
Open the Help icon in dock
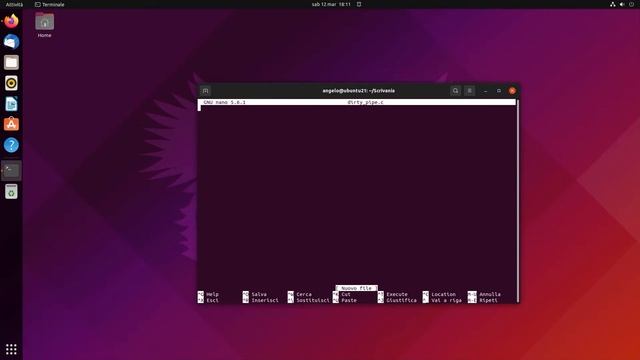click(x=11, y=145)
